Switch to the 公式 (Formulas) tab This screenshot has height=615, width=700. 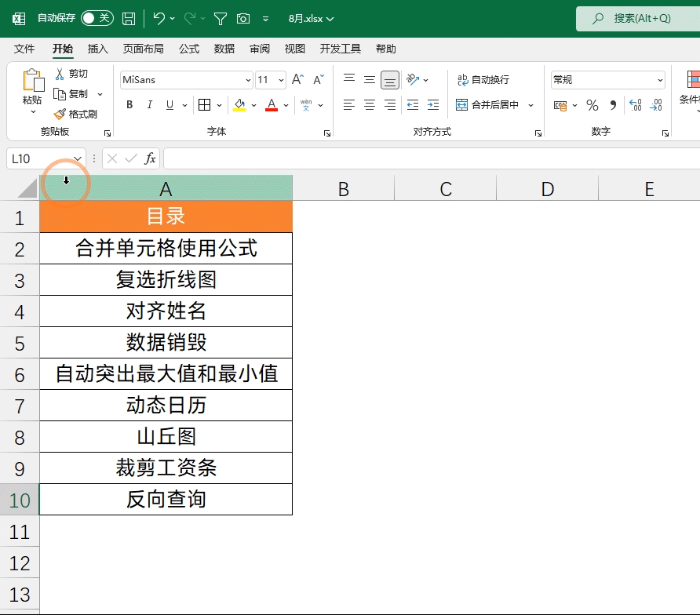(189, 49)
